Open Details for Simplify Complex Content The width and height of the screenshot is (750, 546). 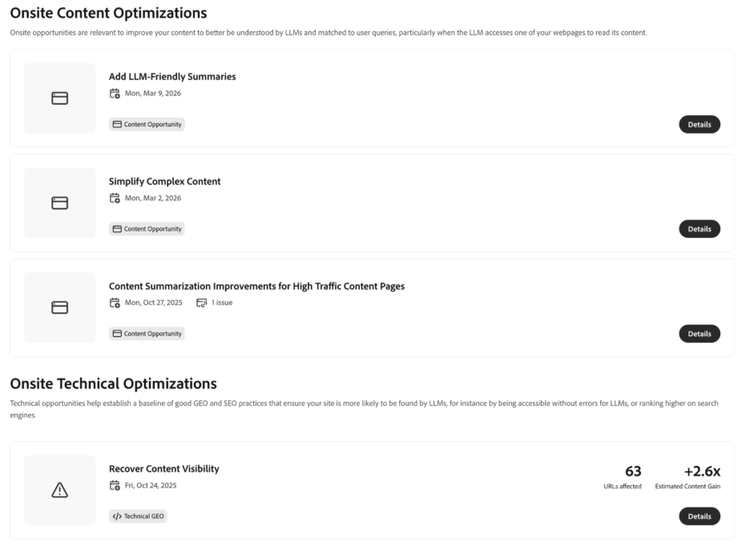click(699, 229)
